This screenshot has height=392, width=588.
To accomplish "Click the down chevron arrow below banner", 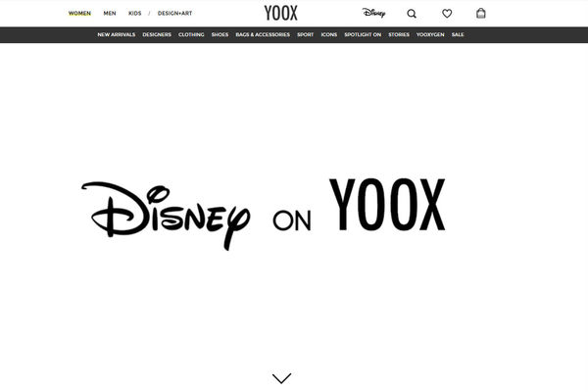I will (x=281, y=378).
